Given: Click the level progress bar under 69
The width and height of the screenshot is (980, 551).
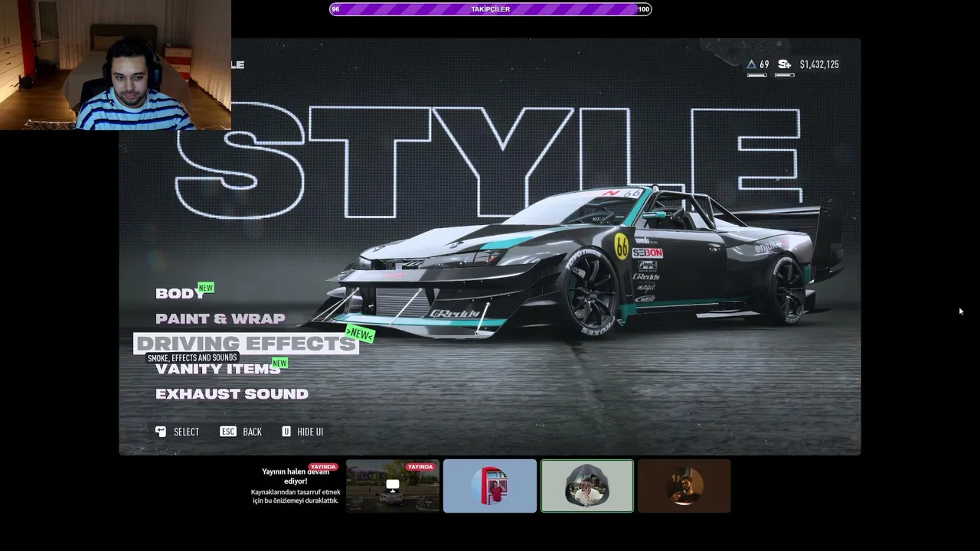Looking at the screenshot, I should pyautogui.click(x=757, y=75).
